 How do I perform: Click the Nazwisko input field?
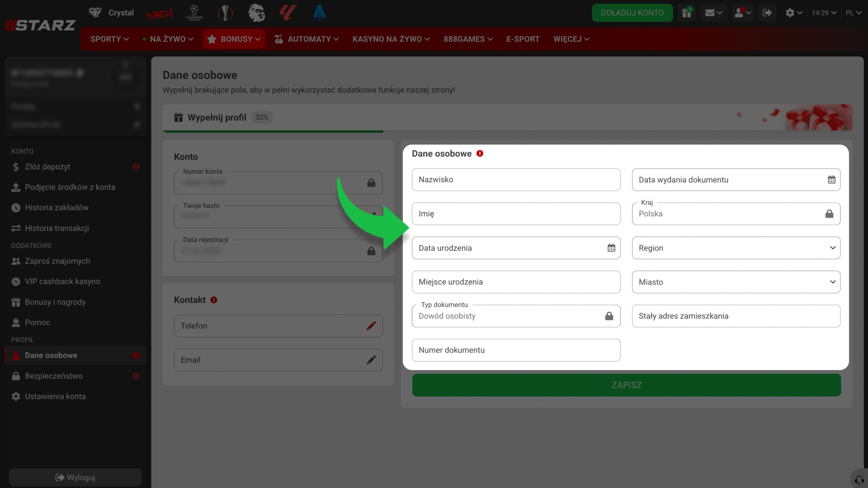click(516, 180)
